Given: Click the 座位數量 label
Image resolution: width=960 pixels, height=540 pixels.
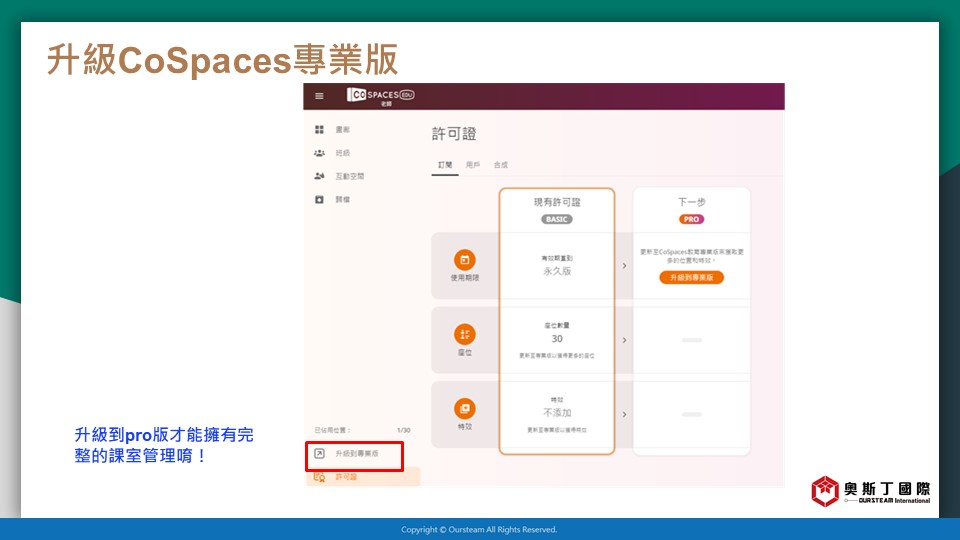Looking at the screenshot, I should (557, 326).
